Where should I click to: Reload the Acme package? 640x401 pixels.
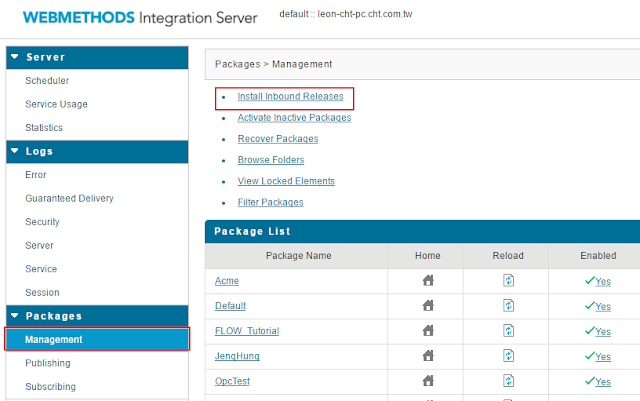point(508,281)
